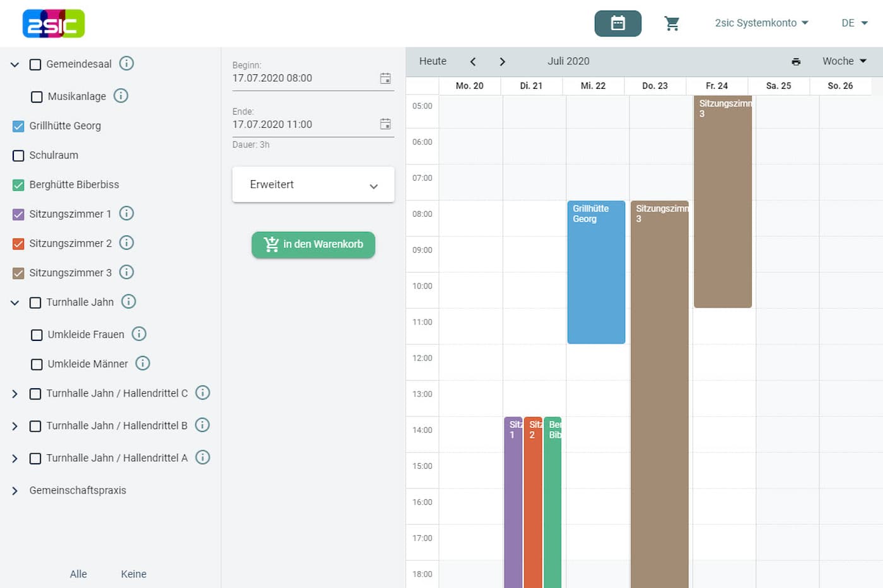
Task: Uncheck the Grillhütte Georg checkbox
Action: [18, 126]
